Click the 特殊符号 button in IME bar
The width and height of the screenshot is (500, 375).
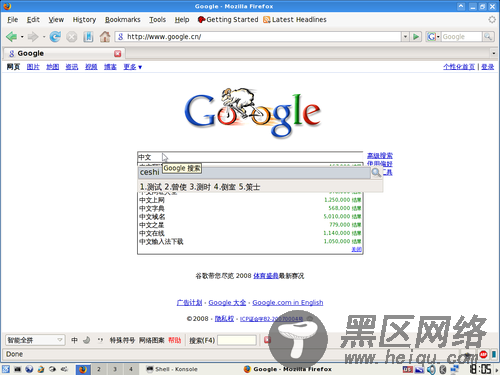122,340
